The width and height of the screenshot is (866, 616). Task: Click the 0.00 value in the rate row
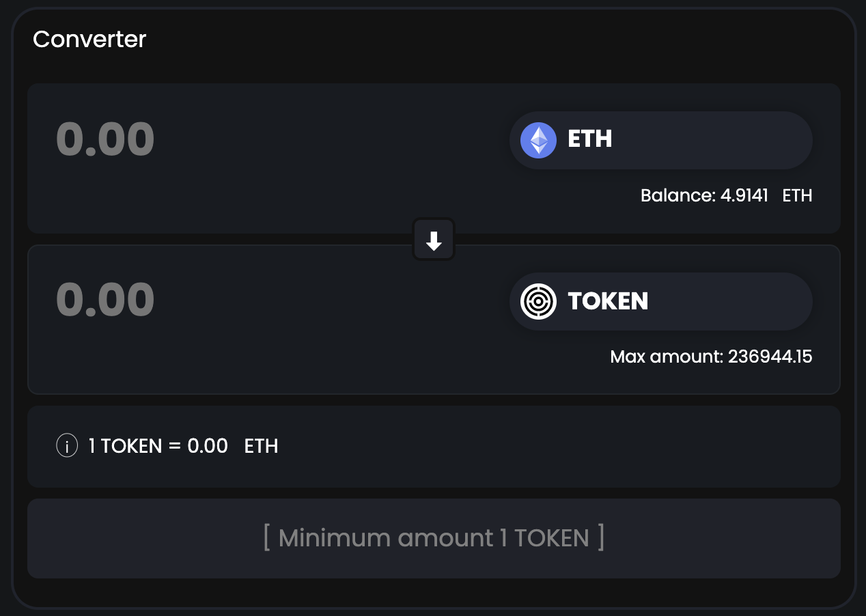[x=208, y=447]
